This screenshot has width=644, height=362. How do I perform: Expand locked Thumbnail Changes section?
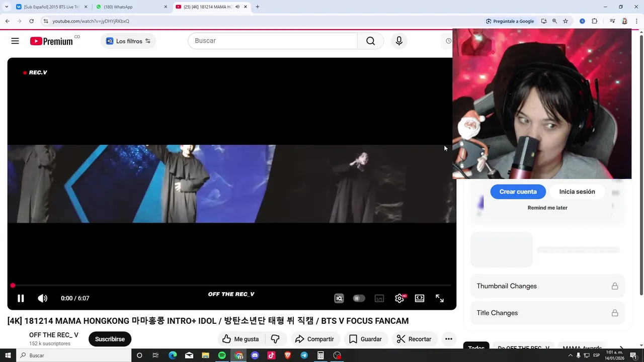547,286
